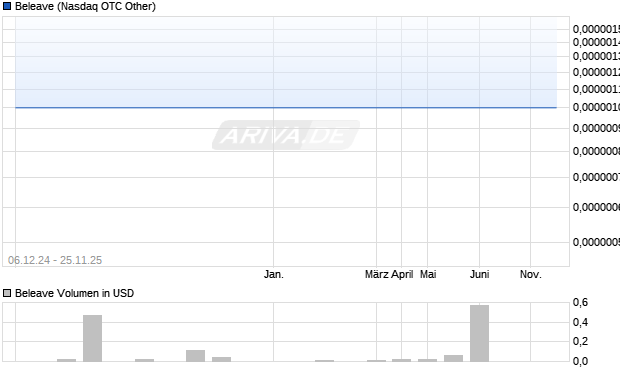
Task: Click the '0,2' volume axis value
Action: [x=580, y=341]
